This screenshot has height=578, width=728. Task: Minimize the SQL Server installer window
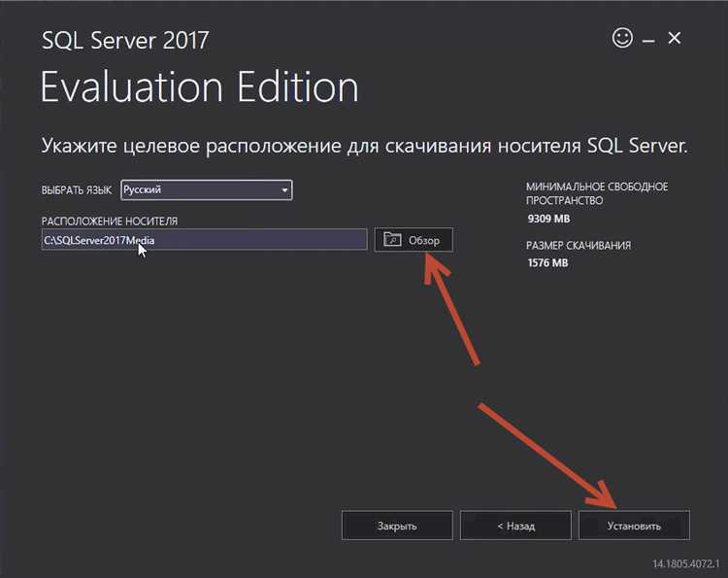click(648, 42)
